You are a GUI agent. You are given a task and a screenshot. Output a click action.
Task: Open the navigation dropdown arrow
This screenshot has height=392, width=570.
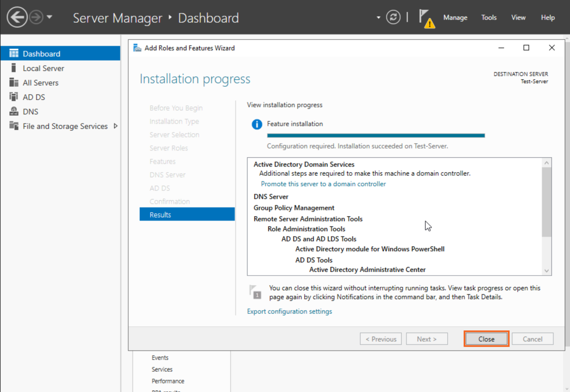point(378,17)
